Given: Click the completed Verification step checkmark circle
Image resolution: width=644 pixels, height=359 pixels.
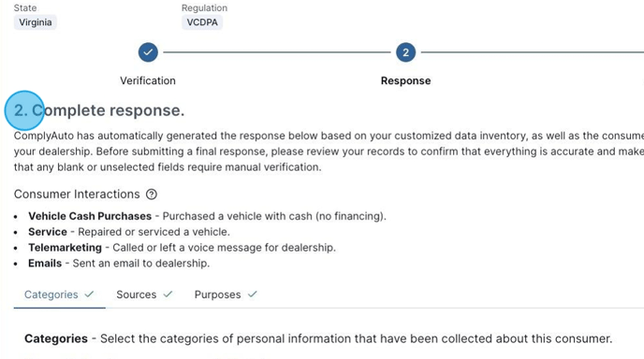Looking at the screenshot, I should click(x=148, y=52).
